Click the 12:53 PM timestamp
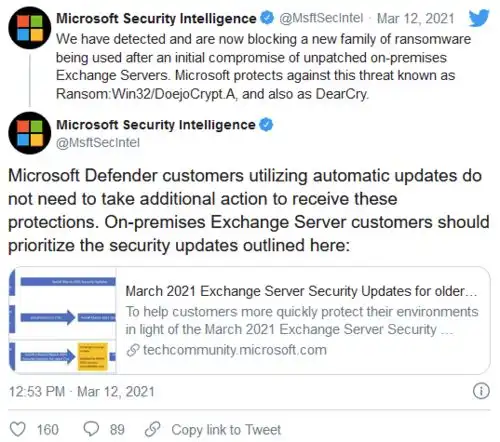 (x=37, y=391)
